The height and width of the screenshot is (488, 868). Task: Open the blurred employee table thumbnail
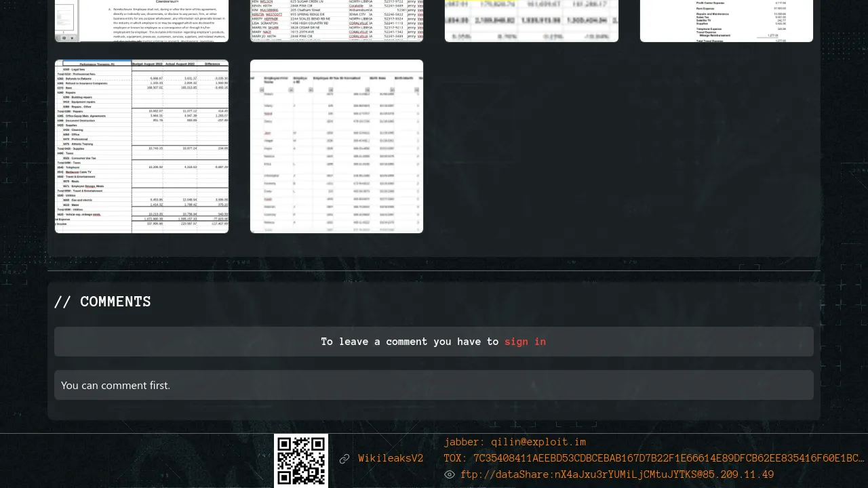coord(336,146)
